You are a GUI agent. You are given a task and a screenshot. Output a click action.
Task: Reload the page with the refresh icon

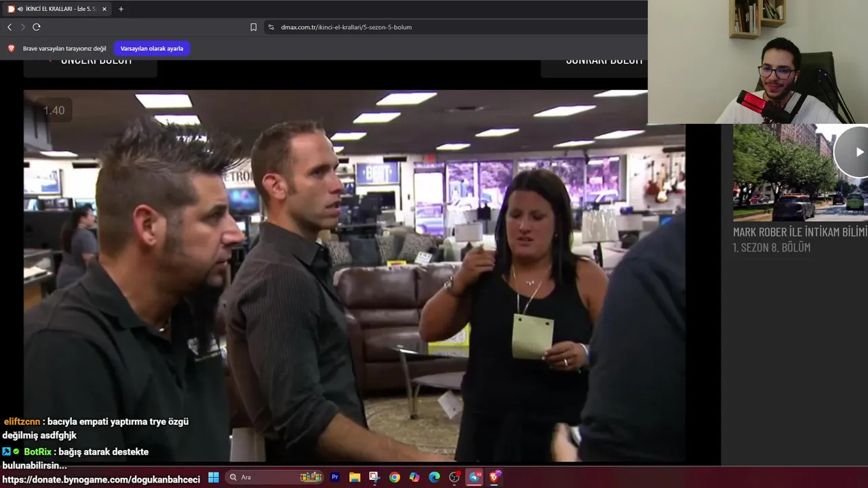(37, 27)
